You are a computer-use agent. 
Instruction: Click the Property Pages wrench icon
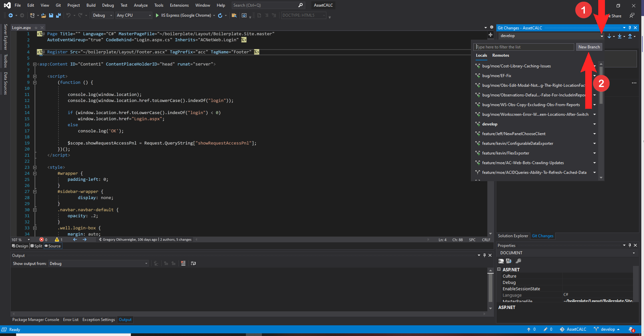(518, 261)
